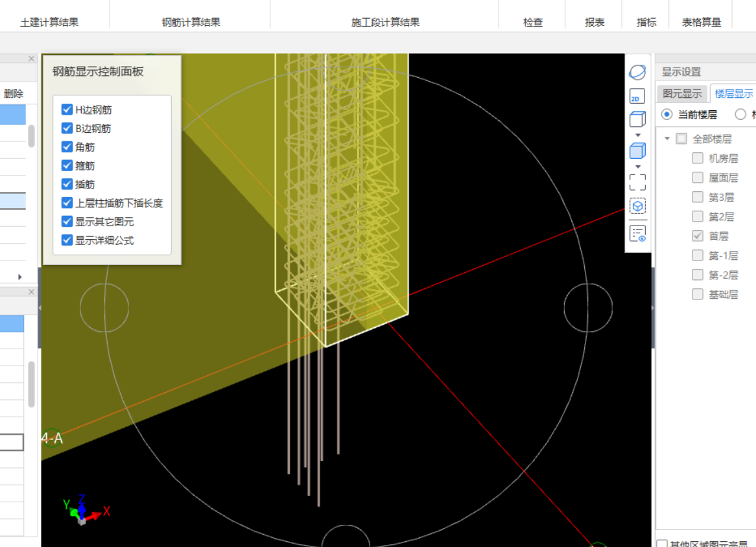Switch to 图元显示 tab
Screen dimensions: 756x547
click(x=681, y=93)
